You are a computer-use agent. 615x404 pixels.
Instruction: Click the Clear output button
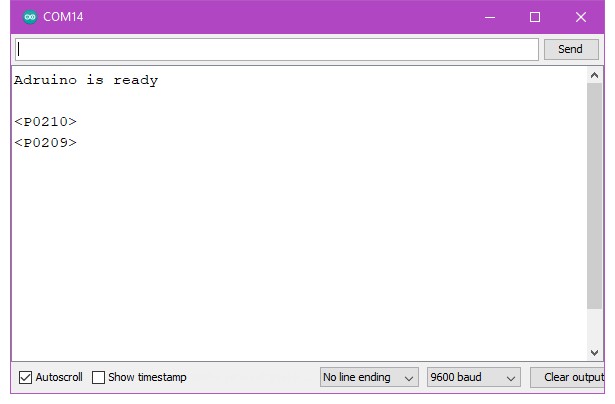point(568,377)
